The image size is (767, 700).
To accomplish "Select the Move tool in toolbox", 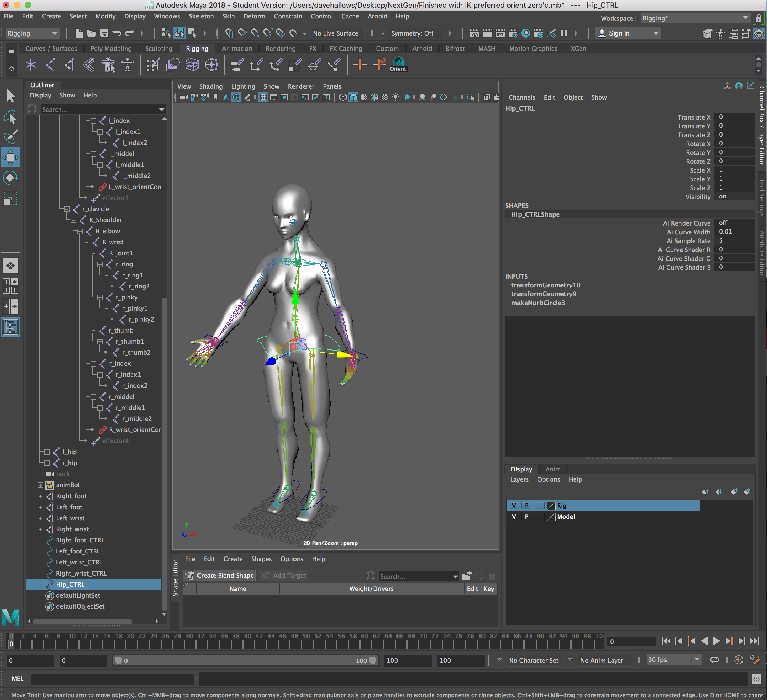I will point(10,158).
